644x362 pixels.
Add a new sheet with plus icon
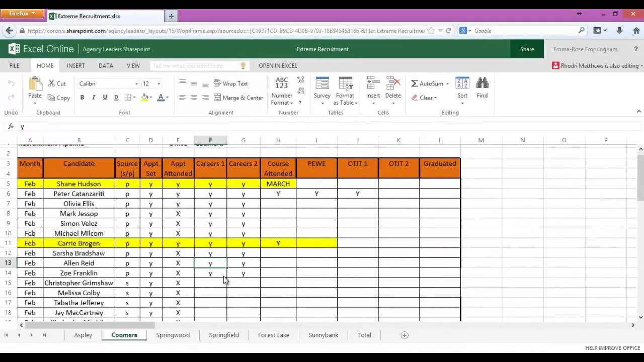click(405, 335)
